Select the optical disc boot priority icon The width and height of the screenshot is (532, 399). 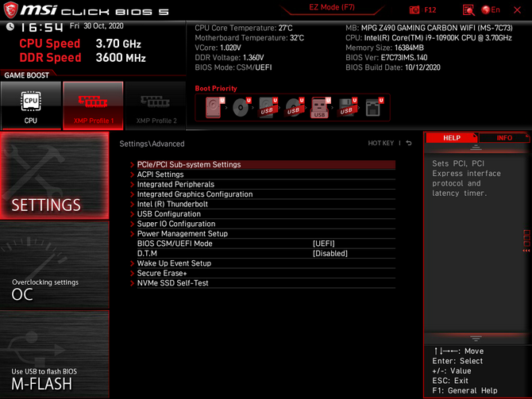(x=241, y=107)
